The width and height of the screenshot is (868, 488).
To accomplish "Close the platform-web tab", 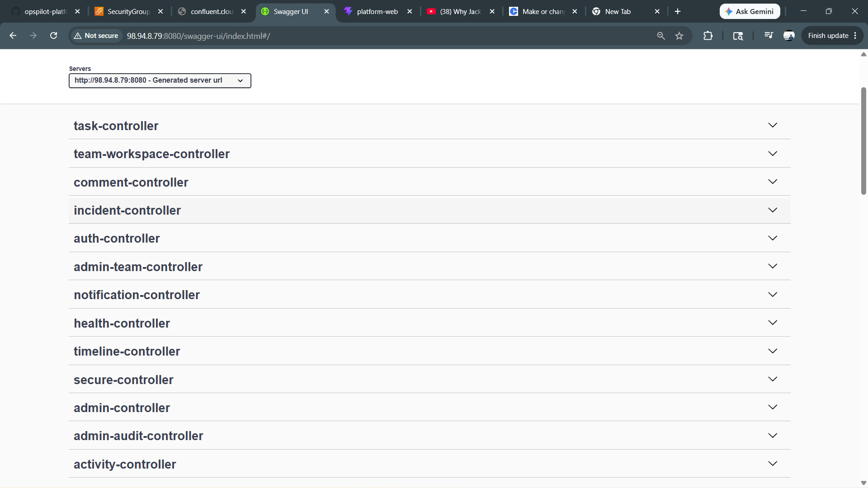I will pyautogui.click(x=410, y=11).
